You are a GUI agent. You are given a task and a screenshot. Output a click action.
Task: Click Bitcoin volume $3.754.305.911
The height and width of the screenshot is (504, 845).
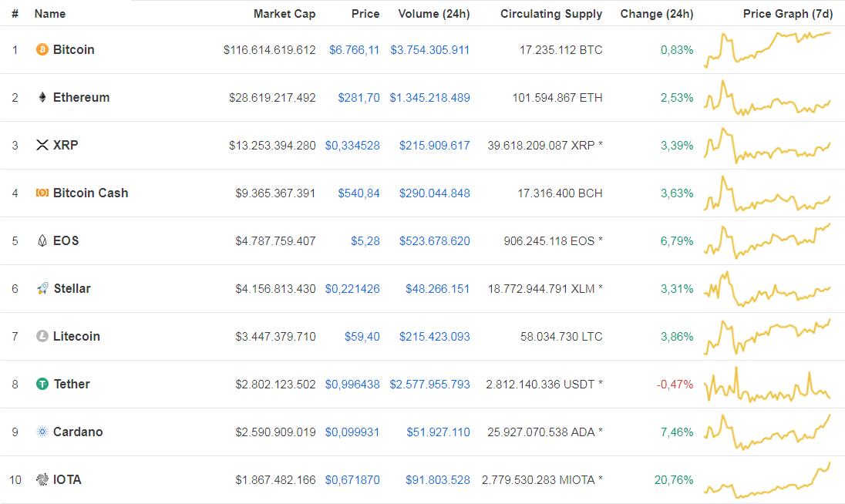point(430,50)
